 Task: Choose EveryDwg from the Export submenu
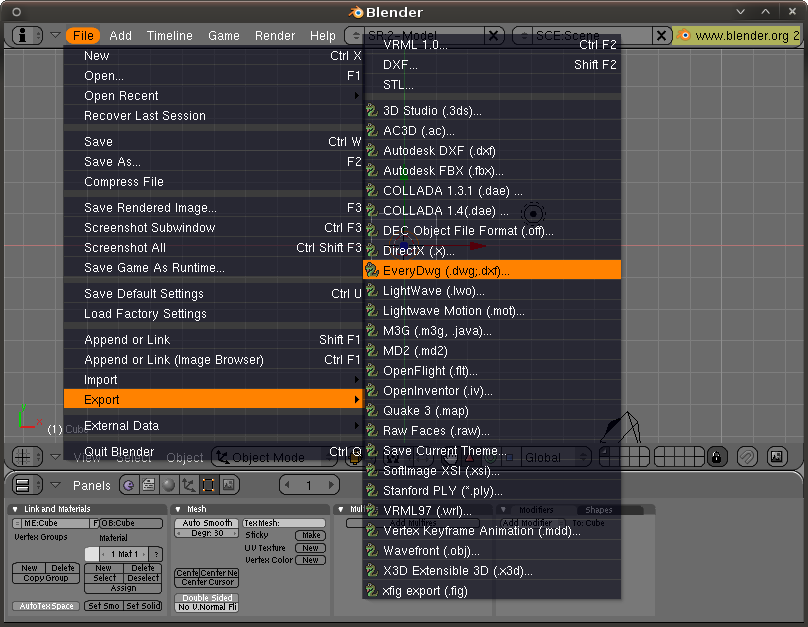[450, 269]
